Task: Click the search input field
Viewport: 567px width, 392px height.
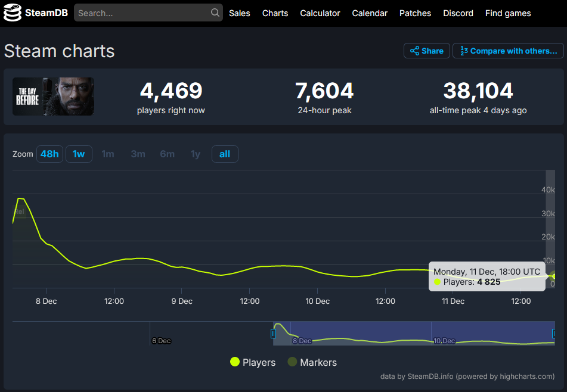Action: coord(142,13)
